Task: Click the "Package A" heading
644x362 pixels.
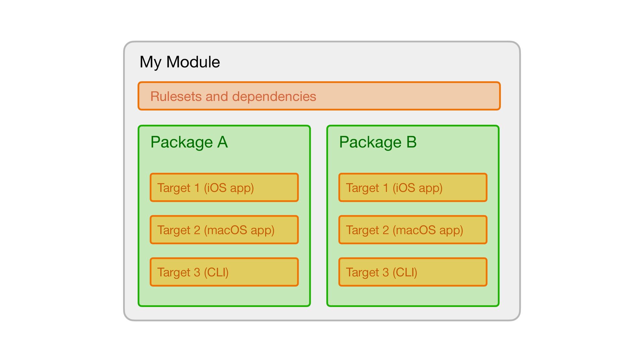Action: coord(189,142)
